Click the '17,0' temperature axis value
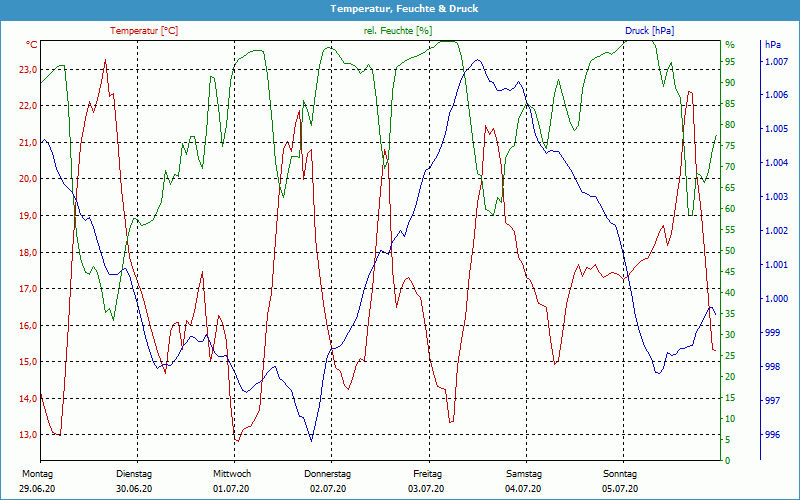The width and height of the screenshot is (800, 500). (28, 289)
